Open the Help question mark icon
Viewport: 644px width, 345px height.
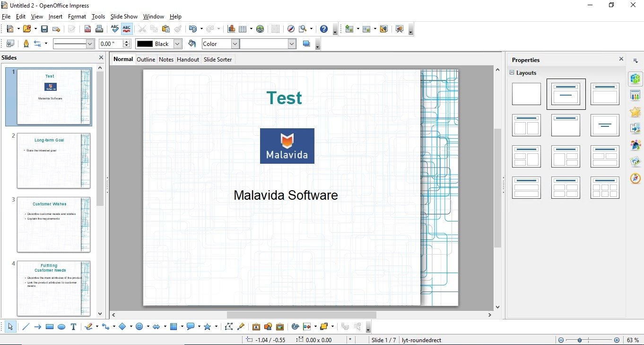(x=324, y=29)
